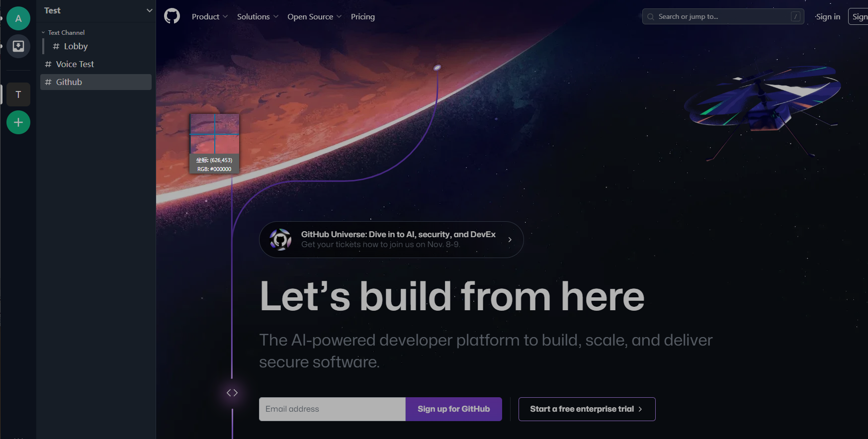Open the GitHub Universe announcement banner

coord(391,240)
